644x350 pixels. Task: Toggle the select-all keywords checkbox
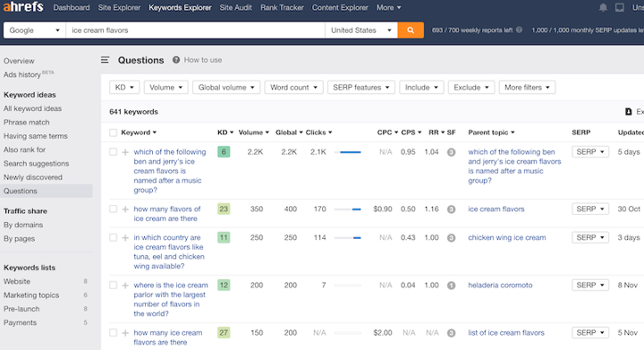[113, 132]
